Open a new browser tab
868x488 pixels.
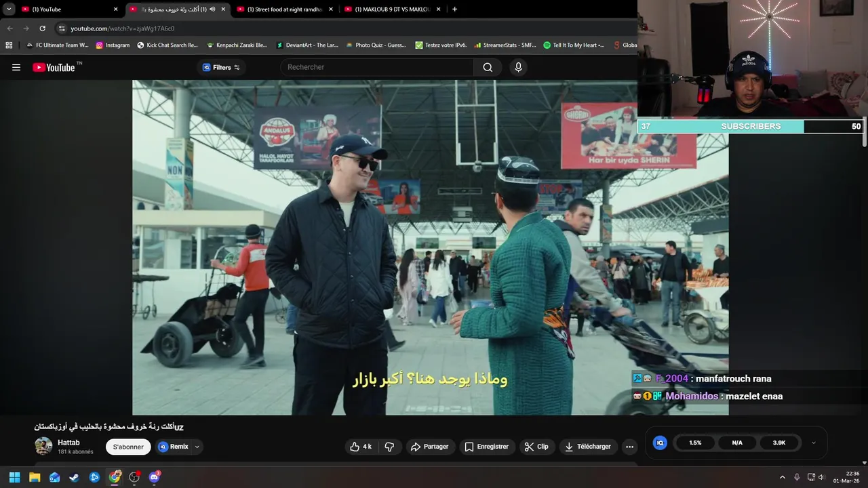point(454,9)
